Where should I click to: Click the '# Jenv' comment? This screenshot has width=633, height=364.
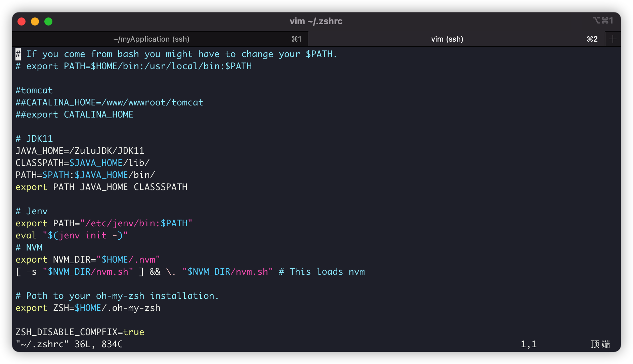point(32,211)
